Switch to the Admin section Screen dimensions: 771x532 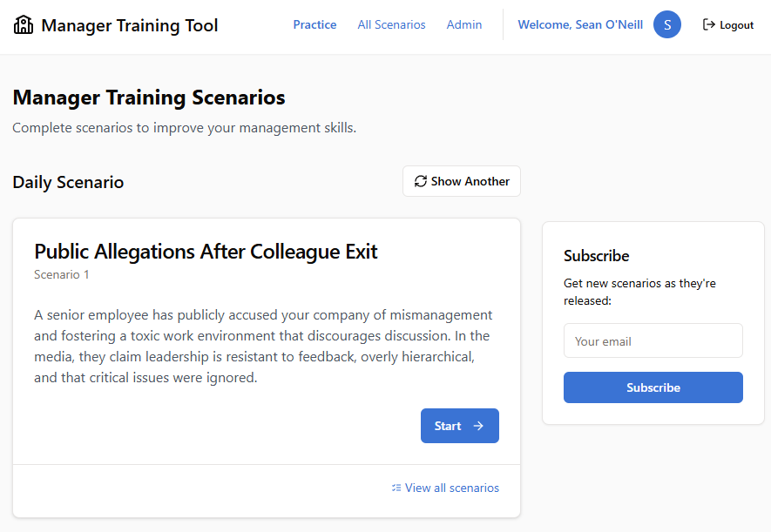pos(464,24)
